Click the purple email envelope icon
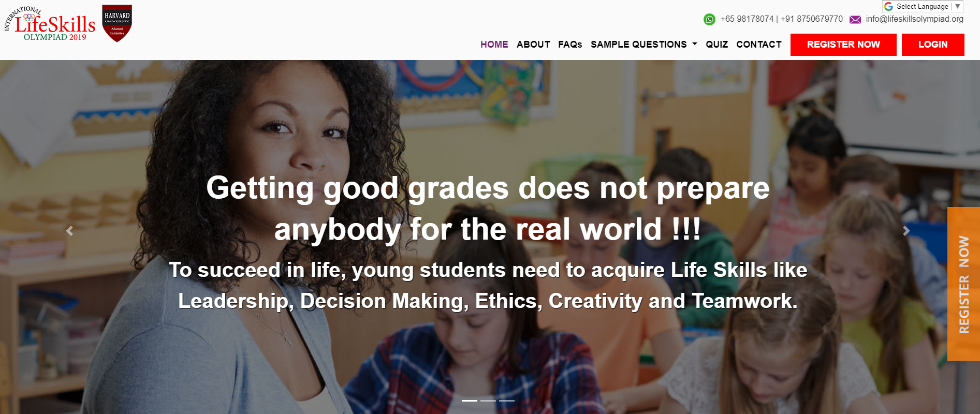Image resolution: width=980 pixels, height=414 pixels. 855,20
